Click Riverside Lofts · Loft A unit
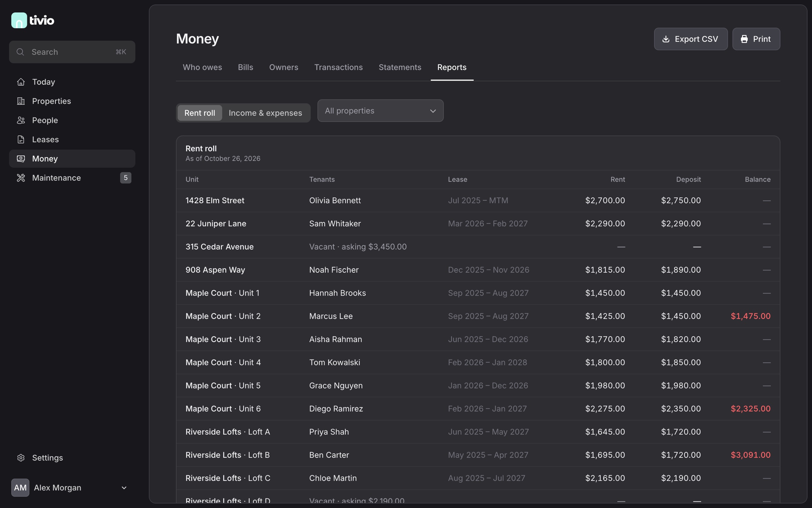This screenshot has height=508, width=812. click(228, 432)
